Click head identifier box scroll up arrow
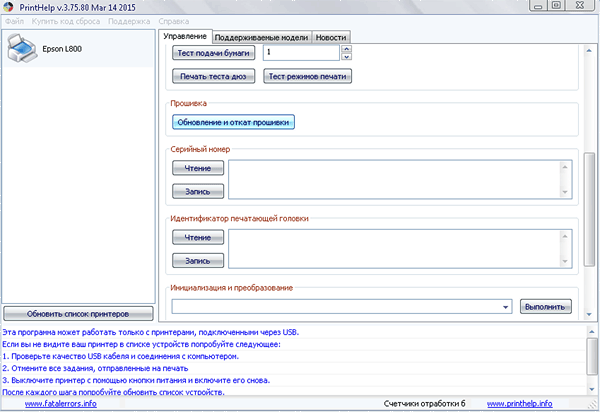 click(x=565, y=236)
